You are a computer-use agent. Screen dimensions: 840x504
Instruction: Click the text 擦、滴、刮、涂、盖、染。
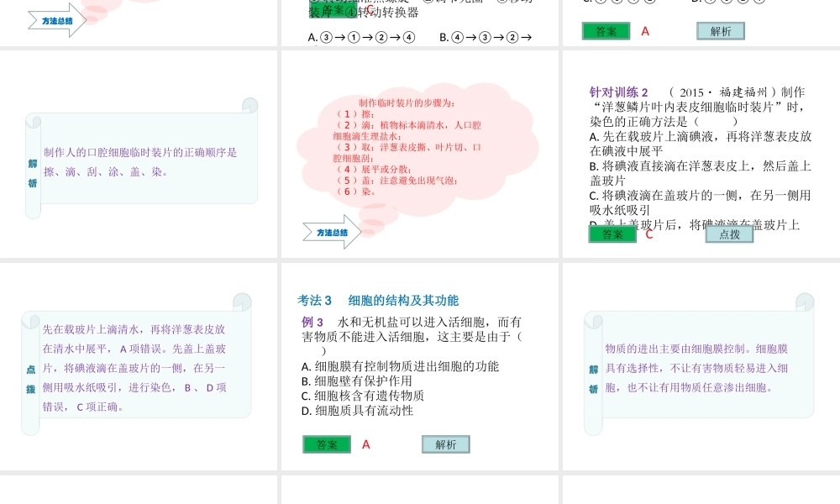click(x=108, y=172)
